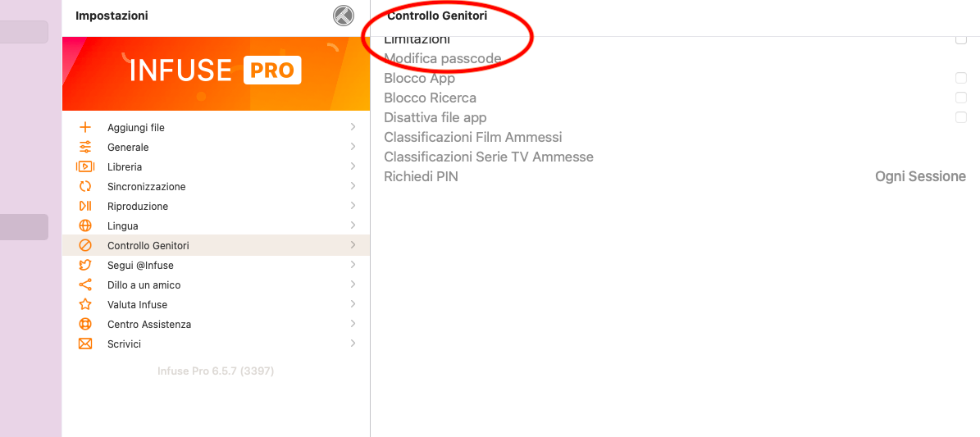980x437 pixels.
Task: Open Classificazioni Film Ammessi
Action: (473, 137)
